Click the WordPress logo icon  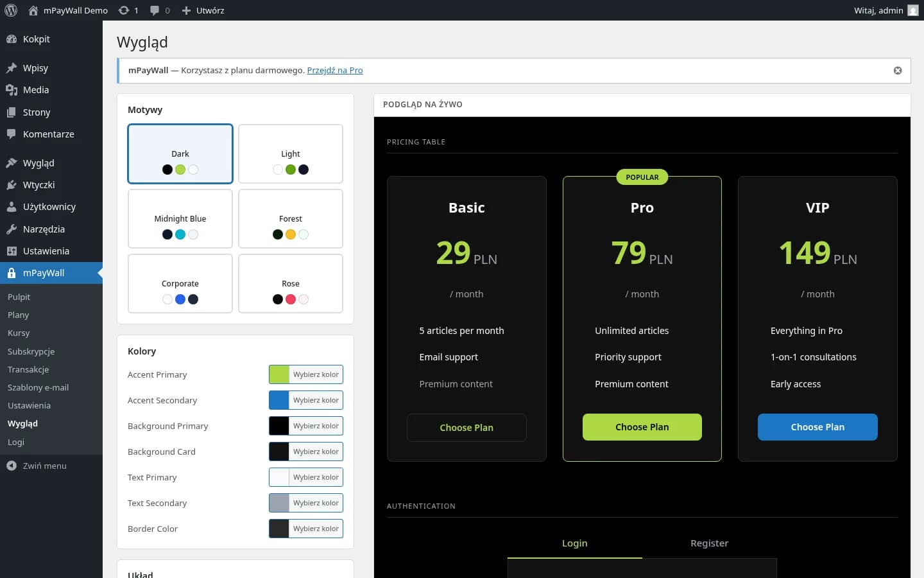click(11, 10)
